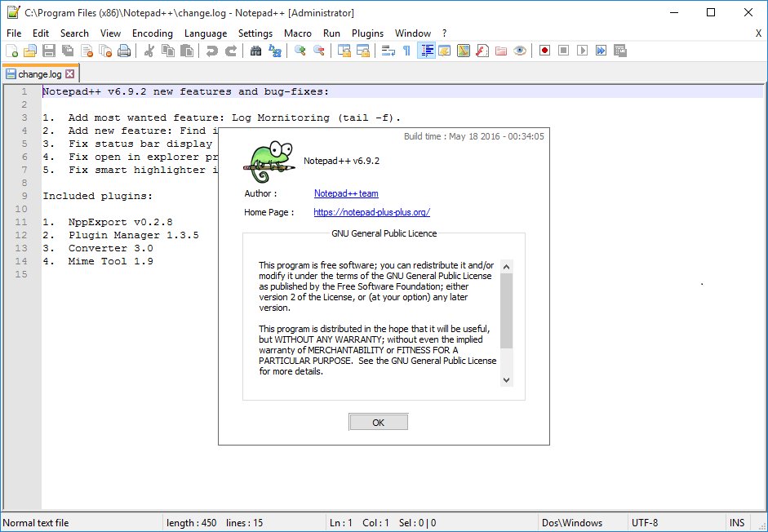Click the "Included plugins:" line in editor

point(97,196)
